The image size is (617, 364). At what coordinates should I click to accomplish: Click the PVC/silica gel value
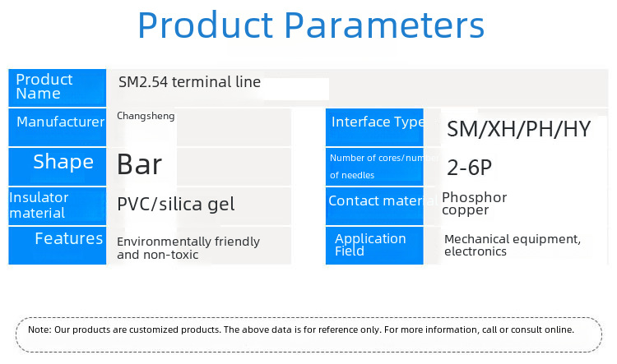click(176, 205)
